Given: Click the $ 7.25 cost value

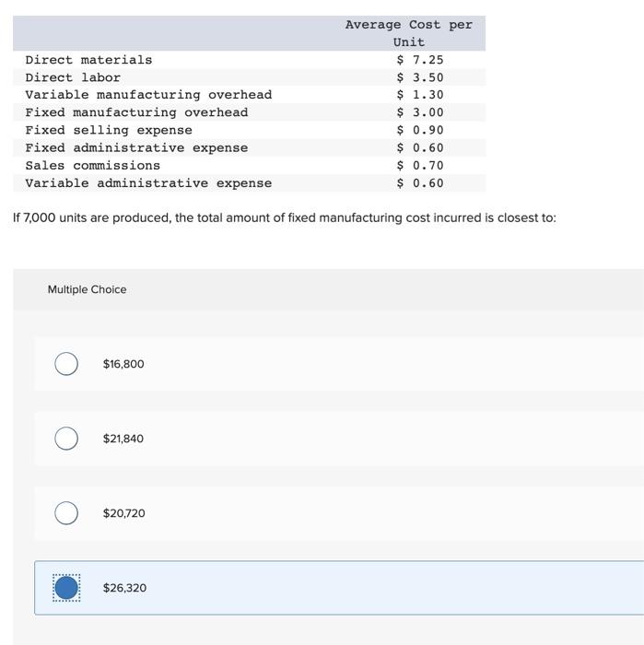Looking at the screenshot, I should click(420, 60).
